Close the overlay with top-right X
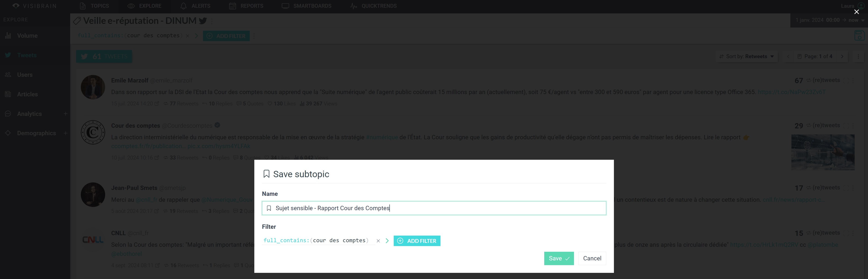 [x=856, y=12]
